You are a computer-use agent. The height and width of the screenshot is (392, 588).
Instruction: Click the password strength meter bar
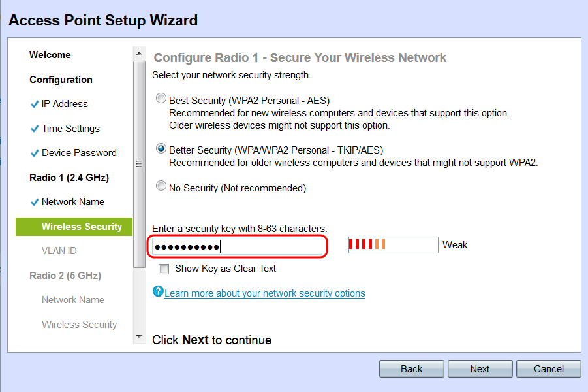coord(393,245)
